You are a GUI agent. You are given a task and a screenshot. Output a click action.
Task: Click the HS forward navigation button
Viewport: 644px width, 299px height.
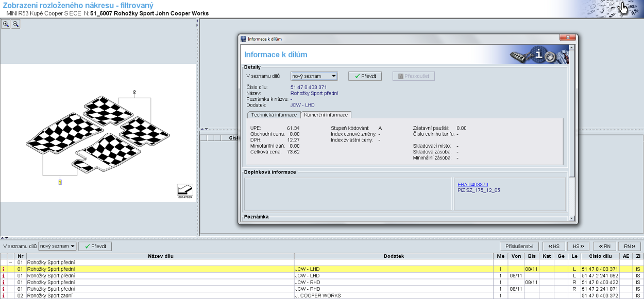tap(578, 247)
